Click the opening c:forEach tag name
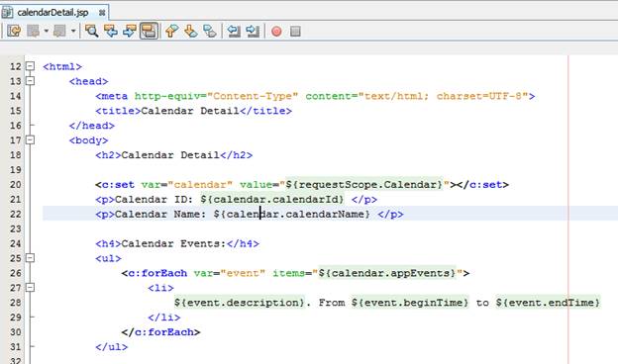618x364 pixels. coord(157,273)
